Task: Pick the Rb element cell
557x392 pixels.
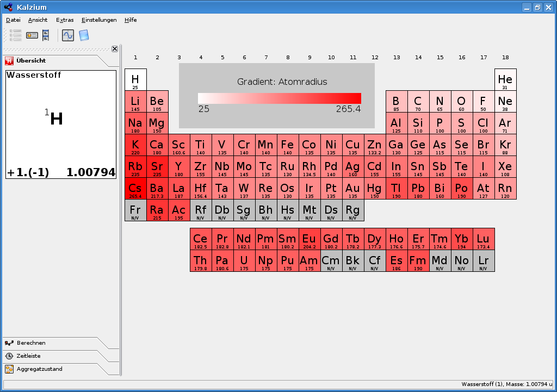Action: (135, 166)
